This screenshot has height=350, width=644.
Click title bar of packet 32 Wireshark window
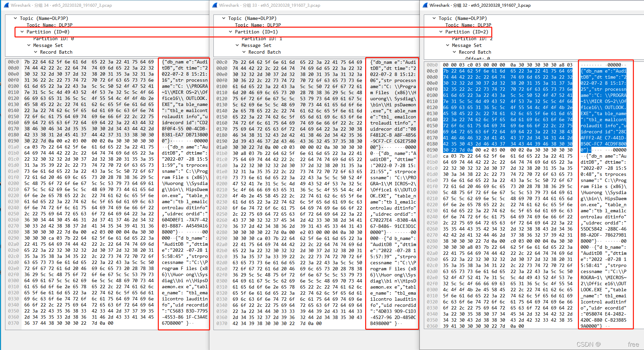click(532, 5)
